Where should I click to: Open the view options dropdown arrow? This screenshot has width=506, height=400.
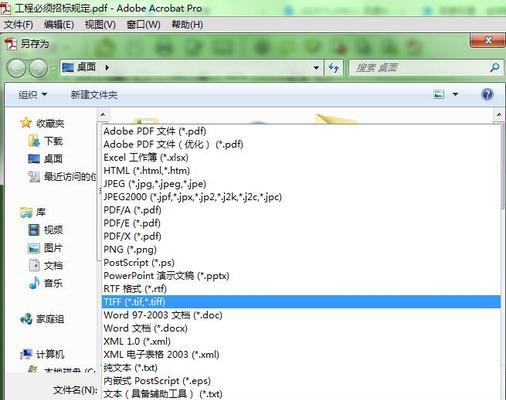tap(455, 94)
